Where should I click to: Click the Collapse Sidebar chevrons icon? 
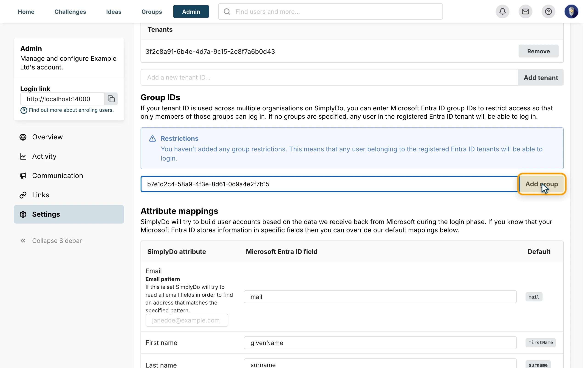click(x=23, y=241)
